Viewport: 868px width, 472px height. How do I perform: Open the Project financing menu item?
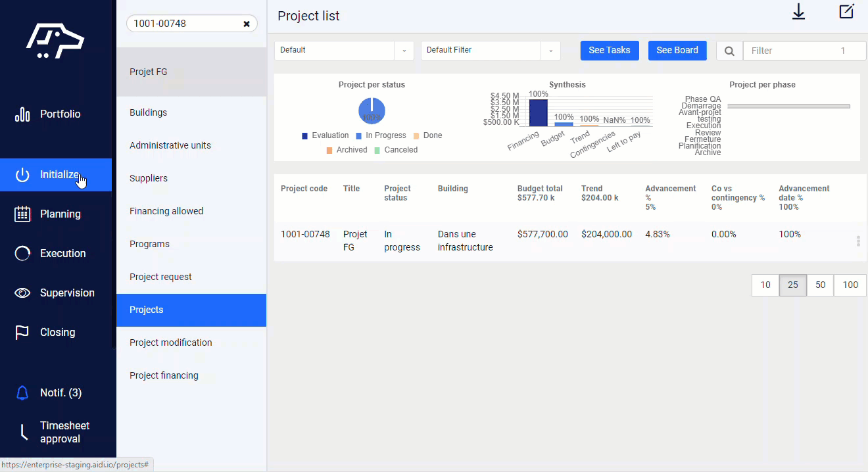pyautogui.click(x=164, y=375)
